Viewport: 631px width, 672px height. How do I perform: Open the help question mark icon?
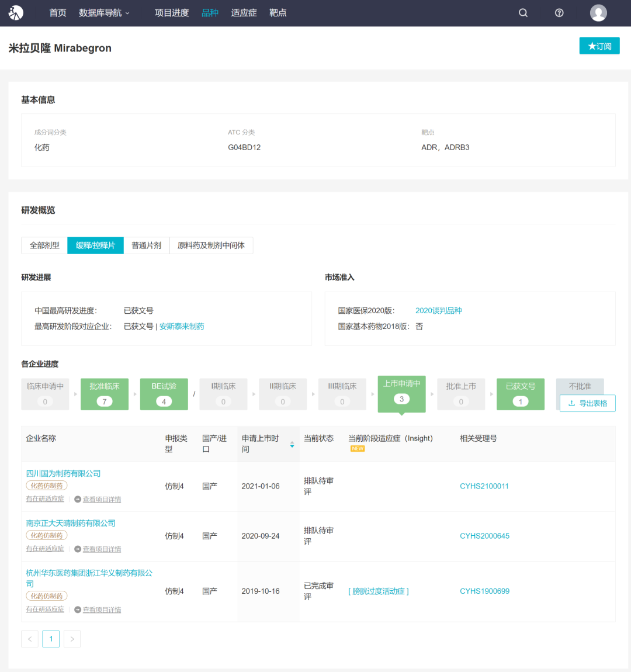point(559,13)
